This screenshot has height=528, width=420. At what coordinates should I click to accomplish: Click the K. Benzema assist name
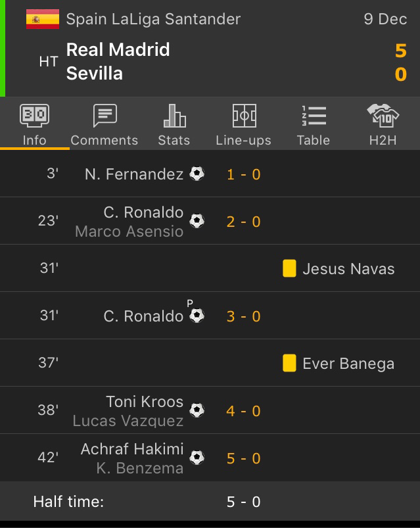click(x=139, y=468)
